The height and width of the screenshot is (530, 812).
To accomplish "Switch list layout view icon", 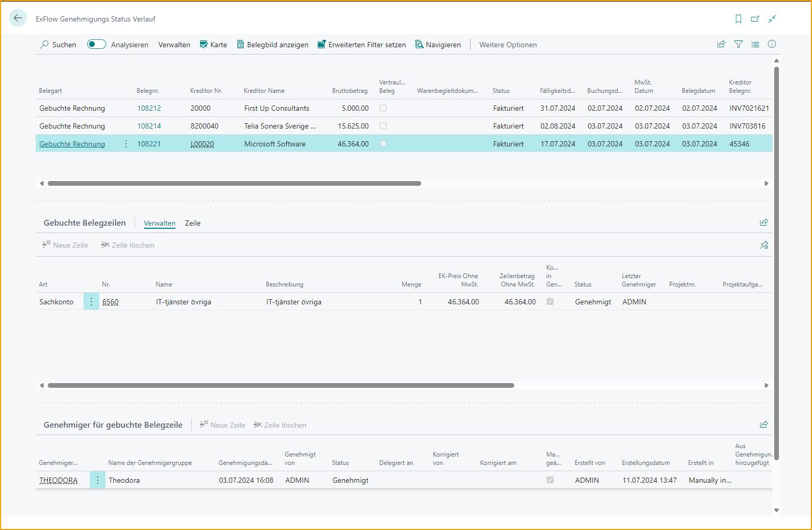I will [x=755, y=44].
